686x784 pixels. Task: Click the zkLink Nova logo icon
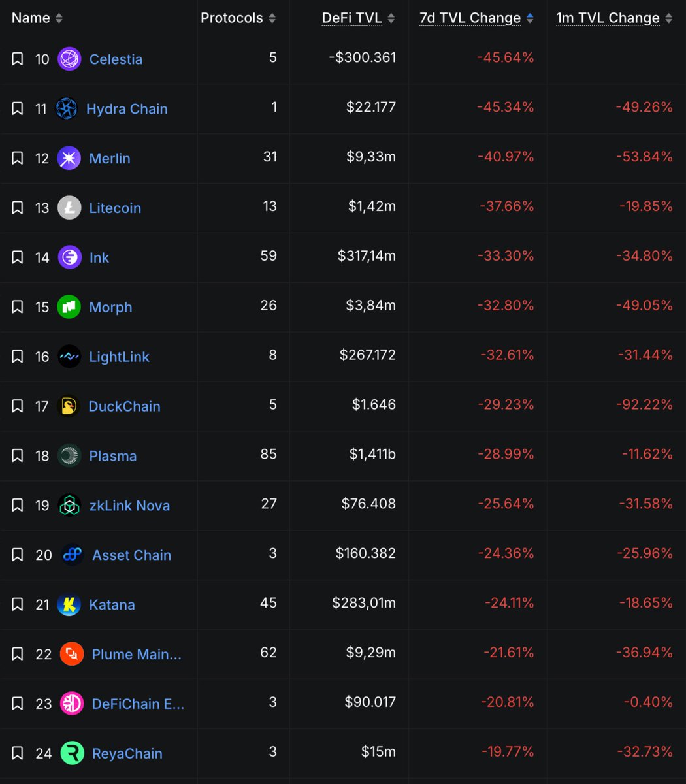coord(69,506)
